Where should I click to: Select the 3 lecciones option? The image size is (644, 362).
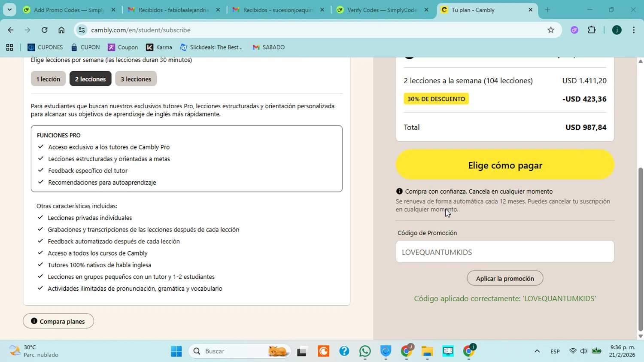pyautogui.click(x=136, y=79)
